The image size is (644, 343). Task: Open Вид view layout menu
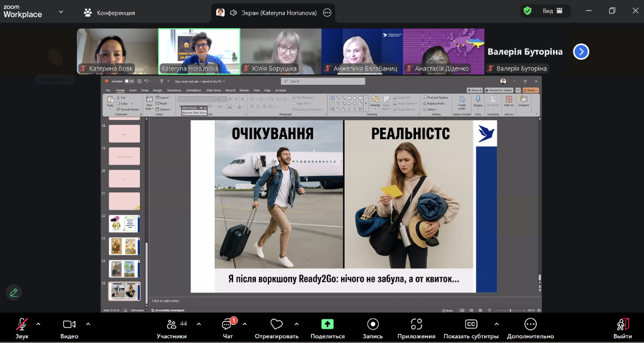click(x=550, y=11)
